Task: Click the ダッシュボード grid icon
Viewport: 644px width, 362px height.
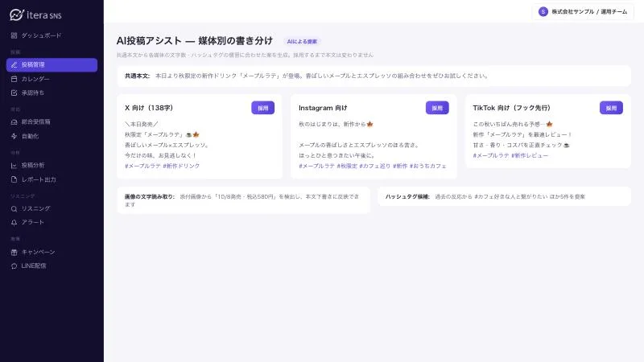Action: (x=14, y=35)
